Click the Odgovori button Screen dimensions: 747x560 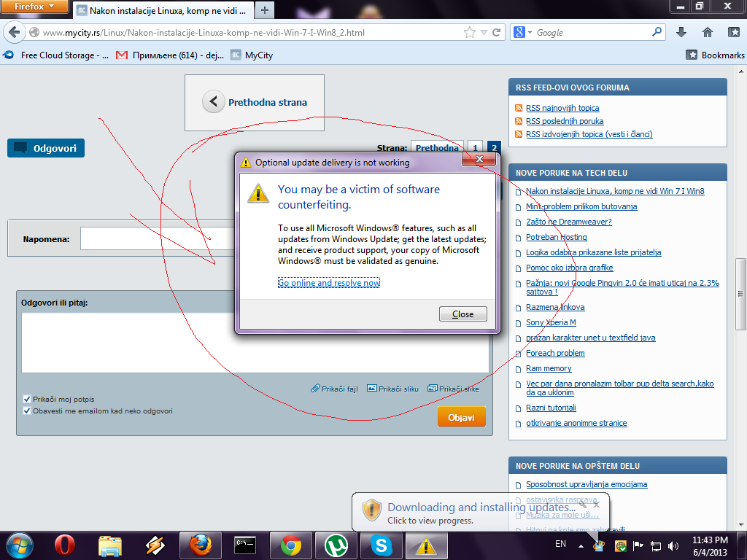pos(46,148)
